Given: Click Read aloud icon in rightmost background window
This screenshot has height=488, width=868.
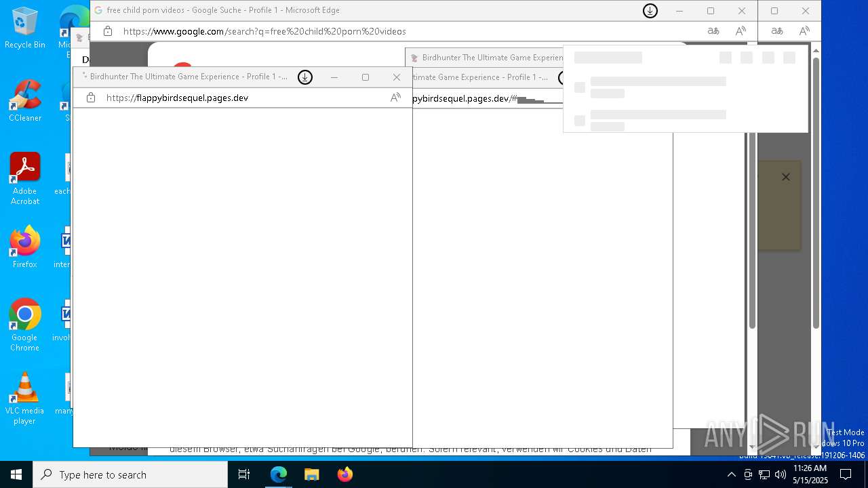Looking at the screenshot, I should (x=804, y=31).
